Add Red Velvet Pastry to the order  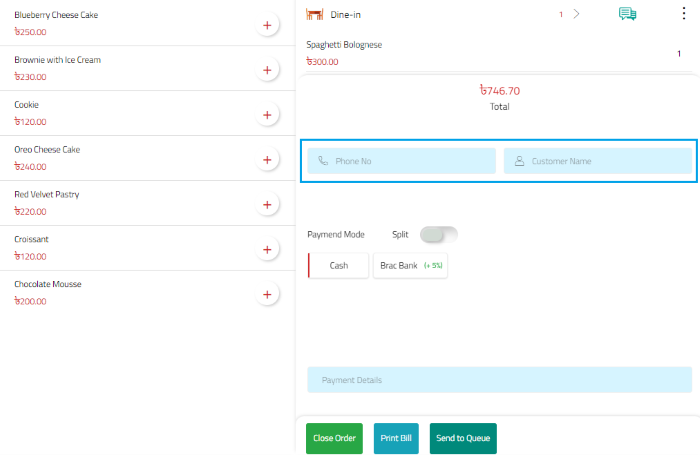tap(267, 205)
